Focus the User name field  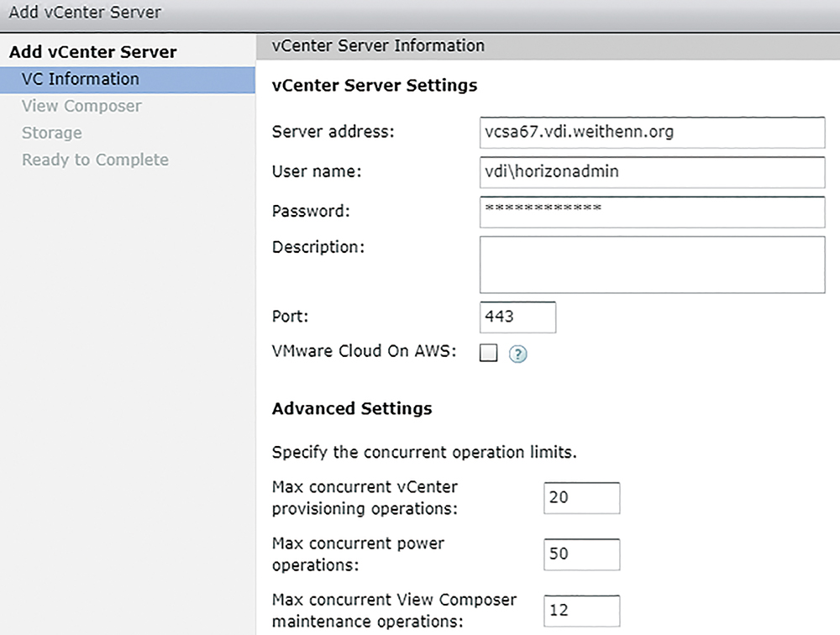652,172
